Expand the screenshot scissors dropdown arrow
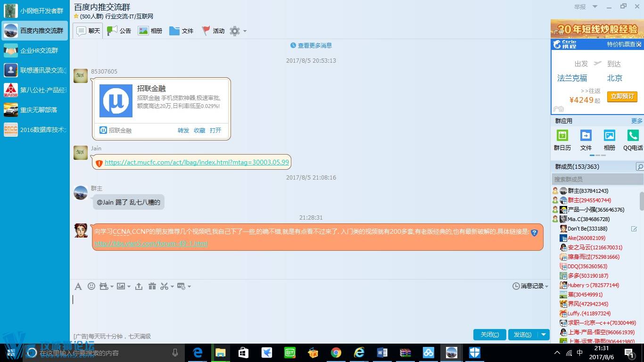This screenshot has height=362, width=644. [172, 287]
